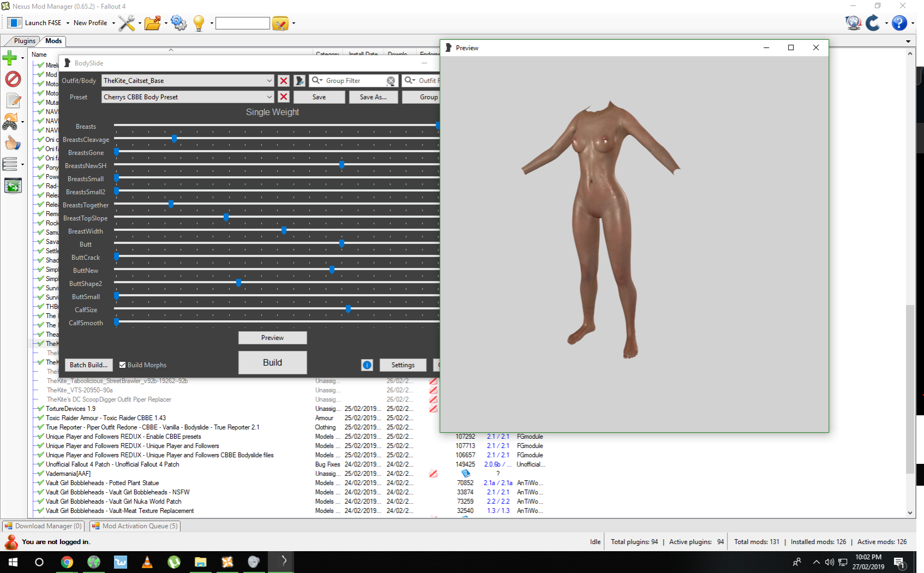Expand the New Profile dropdown arrow
The height and width of the screenshot is (573, 924).
[114, 23]
